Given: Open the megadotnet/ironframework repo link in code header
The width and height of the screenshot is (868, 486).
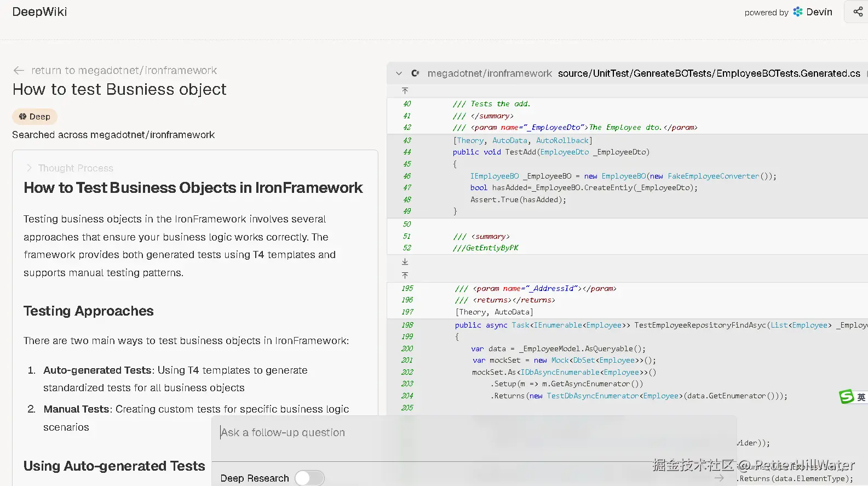Looking at the screenshot, I should [x=490, y=73].
